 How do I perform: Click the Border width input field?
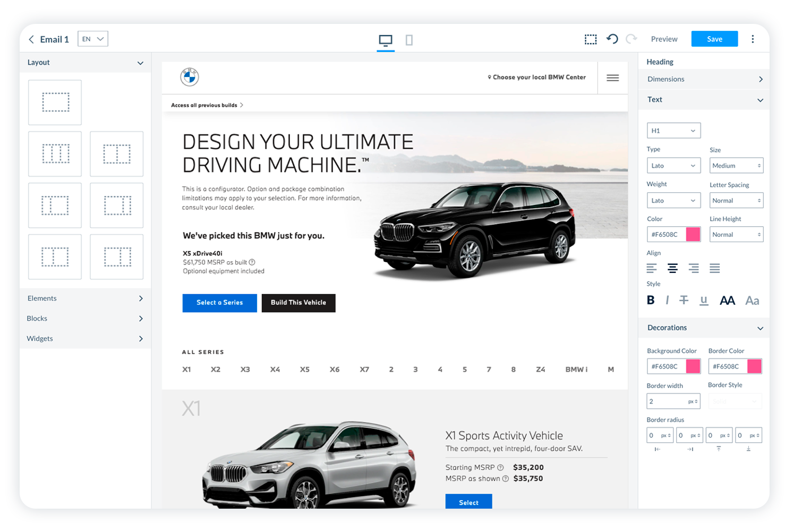673,401
